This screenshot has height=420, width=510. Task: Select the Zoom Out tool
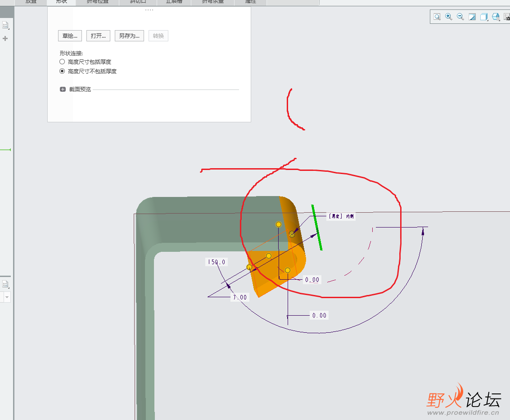tap(460, 17)
